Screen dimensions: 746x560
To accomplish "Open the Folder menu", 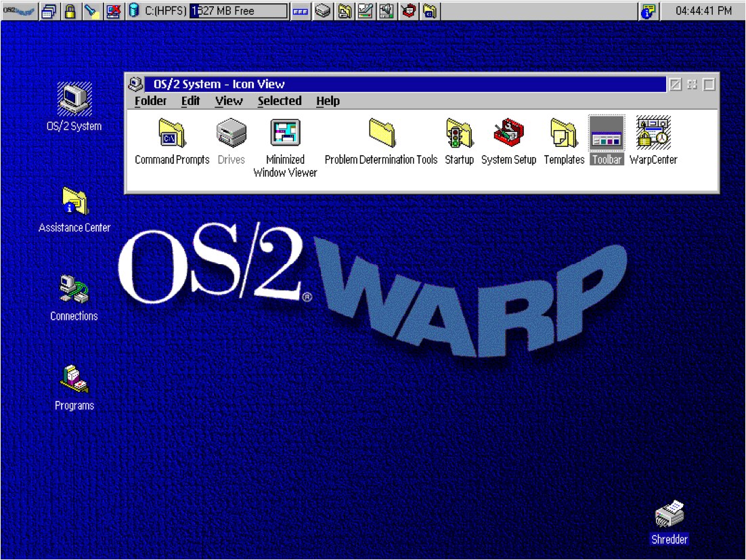I will click(150, 101).
